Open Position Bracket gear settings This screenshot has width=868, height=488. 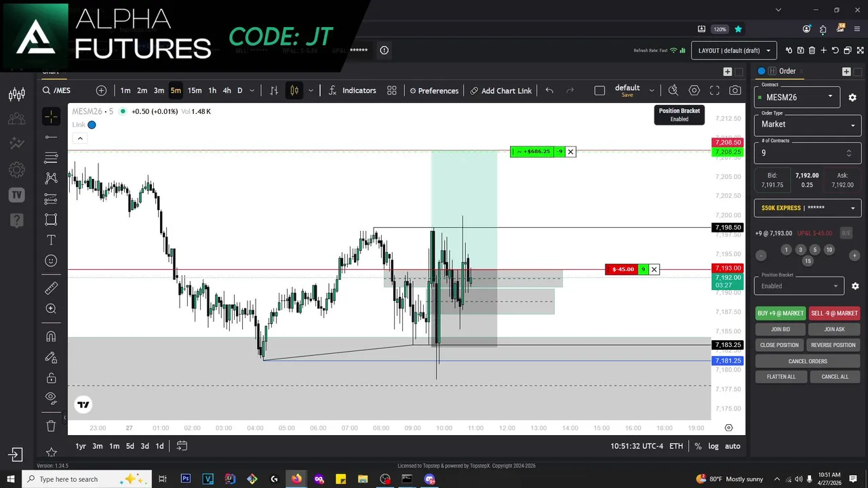855,286
